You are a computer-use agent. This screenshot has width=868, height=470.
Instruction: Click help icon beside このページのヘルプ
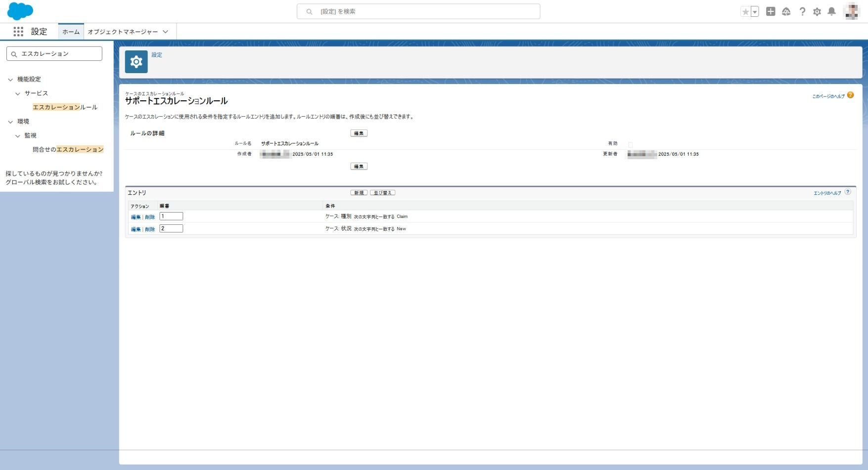pyautogui.click(x=850, y=95)
